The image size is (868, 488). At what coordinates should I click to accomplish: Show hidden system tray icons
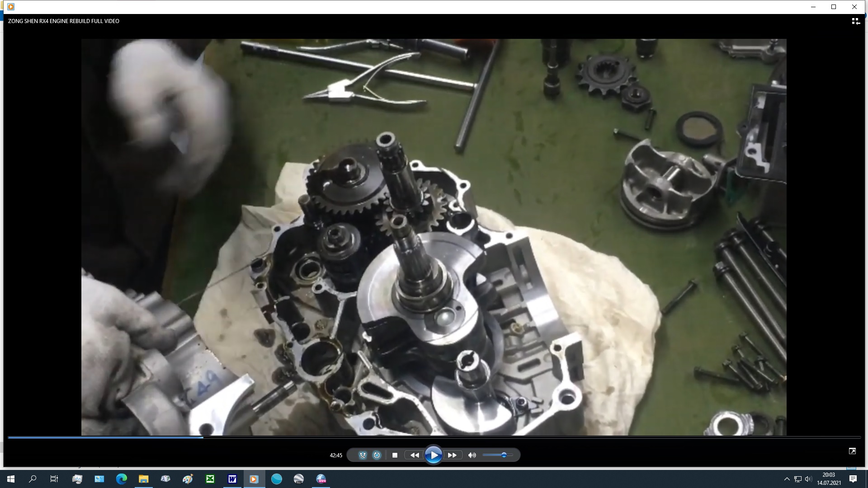pos(787,479)
